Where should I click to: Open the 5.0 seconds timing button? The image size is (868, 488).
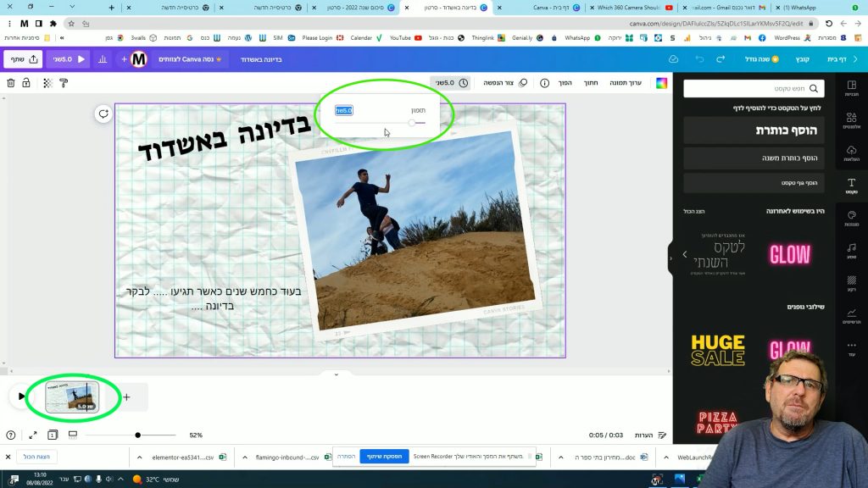451,83
